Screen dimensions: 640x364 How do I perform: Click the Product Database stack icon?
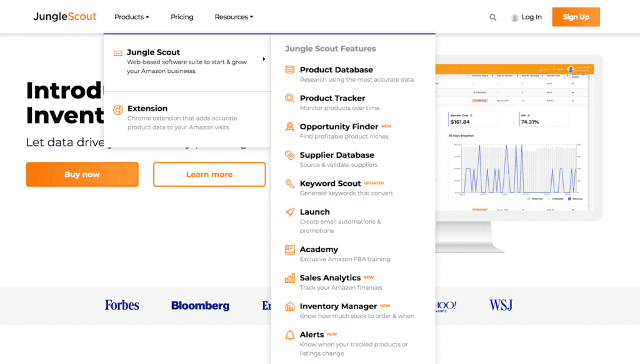tap(290, 70)
